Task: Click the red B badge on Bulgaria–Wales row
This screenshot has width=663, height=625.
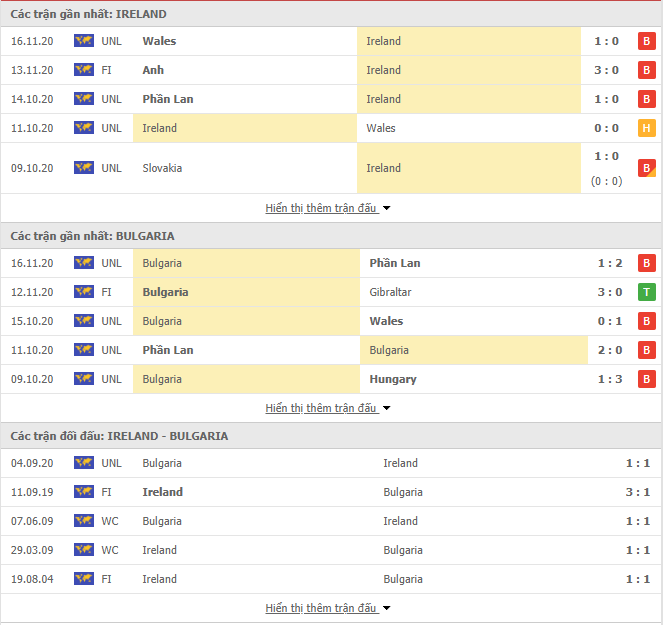Action: click(x=647, y=321)
